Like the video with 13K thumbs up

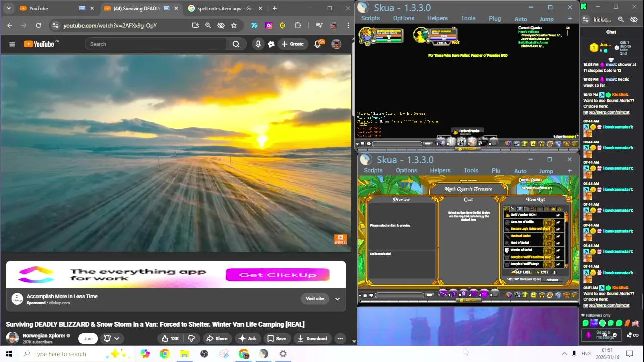[x=170, y=338]
